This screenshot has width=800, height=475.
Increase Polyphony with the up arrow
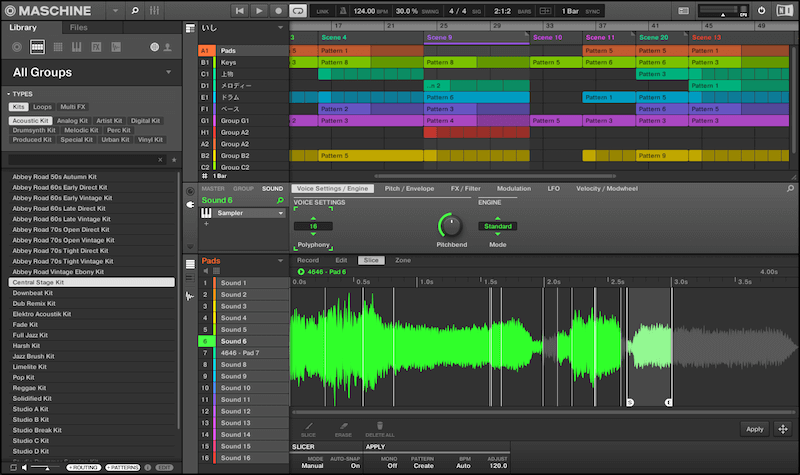tap(313, 219)
